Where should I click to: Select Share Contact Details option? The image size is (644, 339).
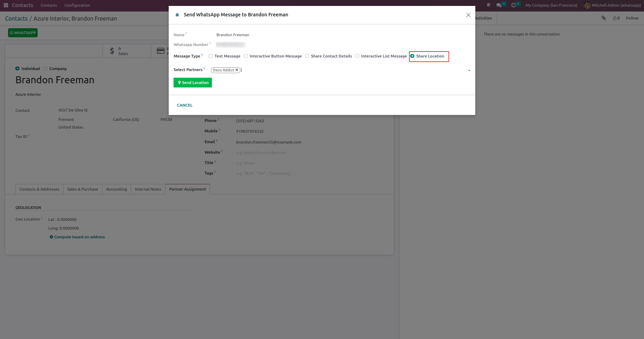pyautogui.click(x=307, y=56)
